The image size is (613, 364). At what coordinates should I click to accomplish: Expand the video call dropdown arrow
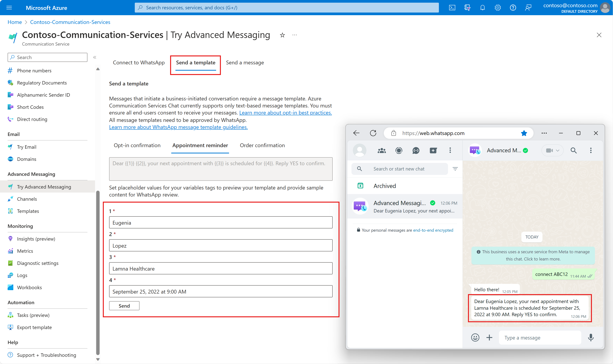(x=557, y=150)
